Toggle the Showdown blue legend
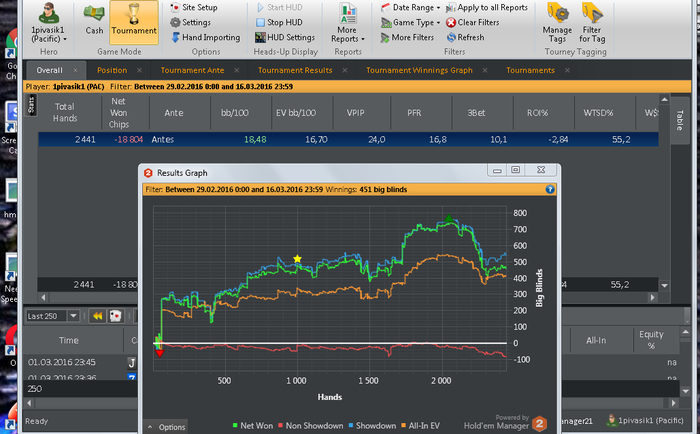Viewport: 700px width, 434px height. tap(372, 426)
